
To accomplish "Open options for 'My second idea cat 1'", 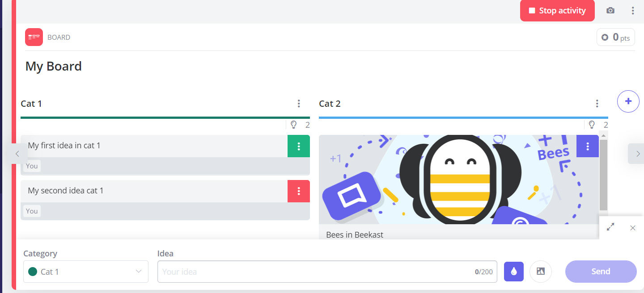I will pyautogui.click(x=299, y=191).
